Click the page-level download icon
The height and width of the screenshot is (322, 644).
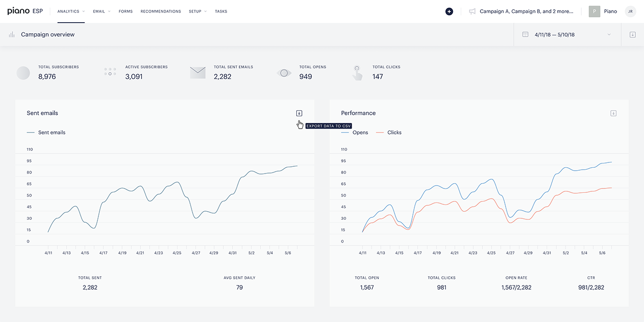(632, 35)
